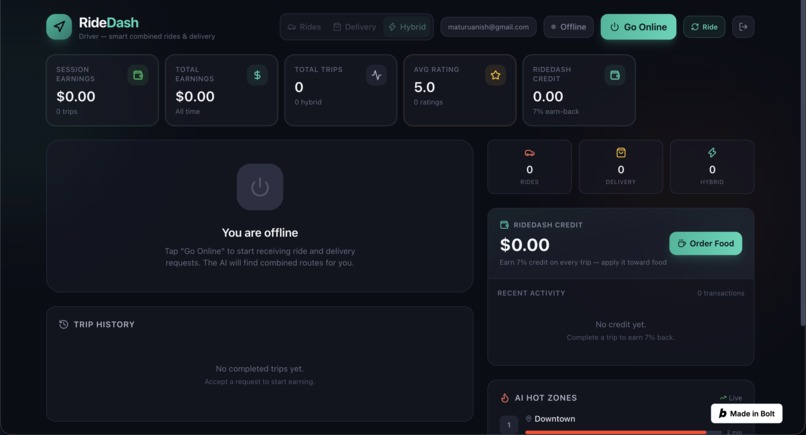Select the Downtown hot zone row
The height and width of the screenshot is (435, 806).
(x=621, y=424)
